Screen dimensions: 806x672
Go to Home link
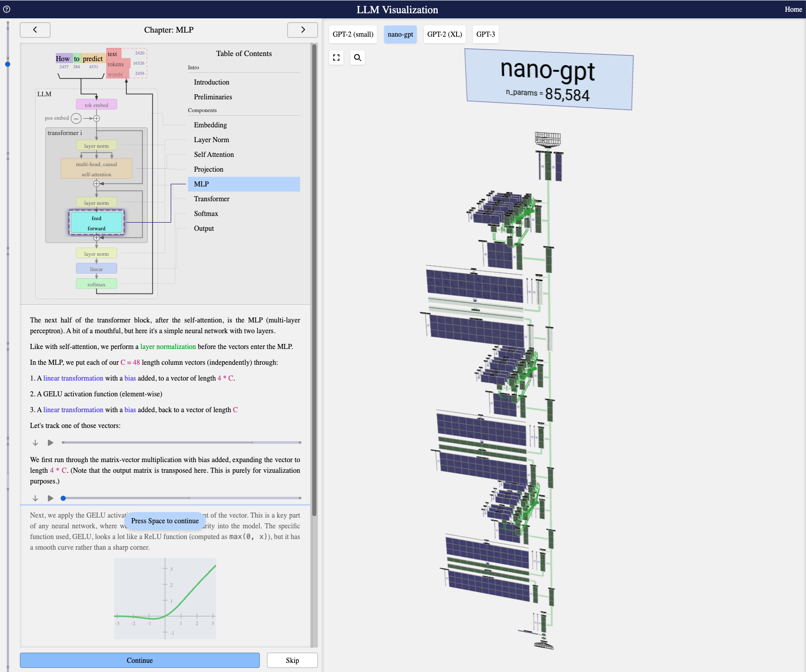[x=793, y=9]
